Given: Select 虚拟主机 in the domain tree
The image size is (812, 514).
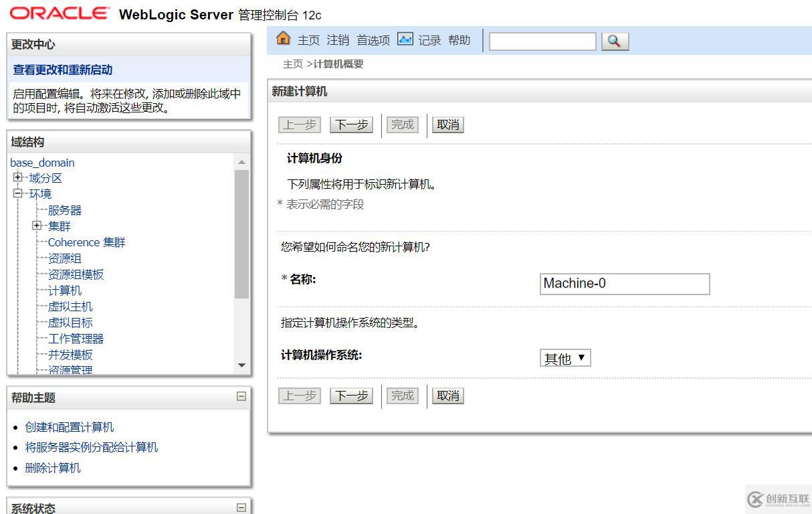Looking at the screenshot, I should 70,307.
